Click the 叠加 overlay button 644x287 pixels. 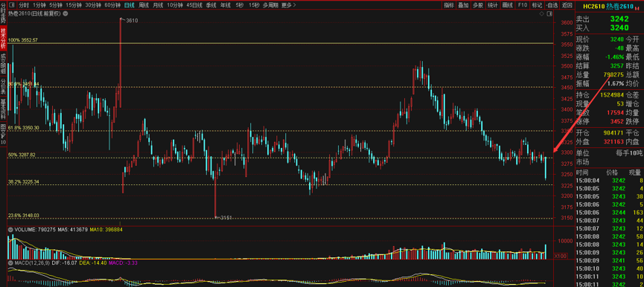[463, 5]
